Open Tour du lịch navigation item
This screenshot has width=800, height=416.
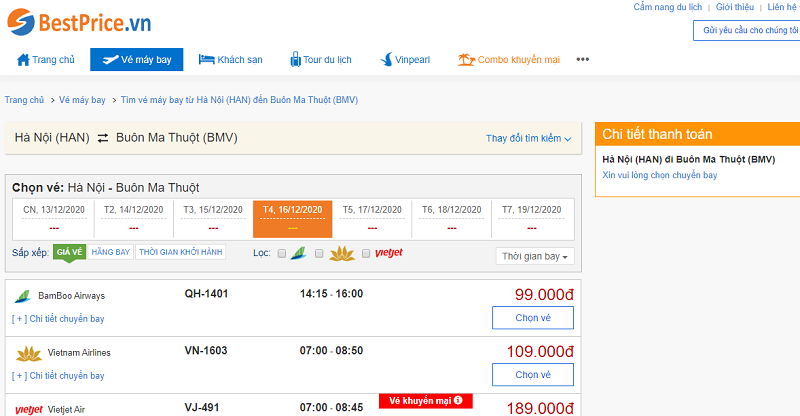pos(321,60)
